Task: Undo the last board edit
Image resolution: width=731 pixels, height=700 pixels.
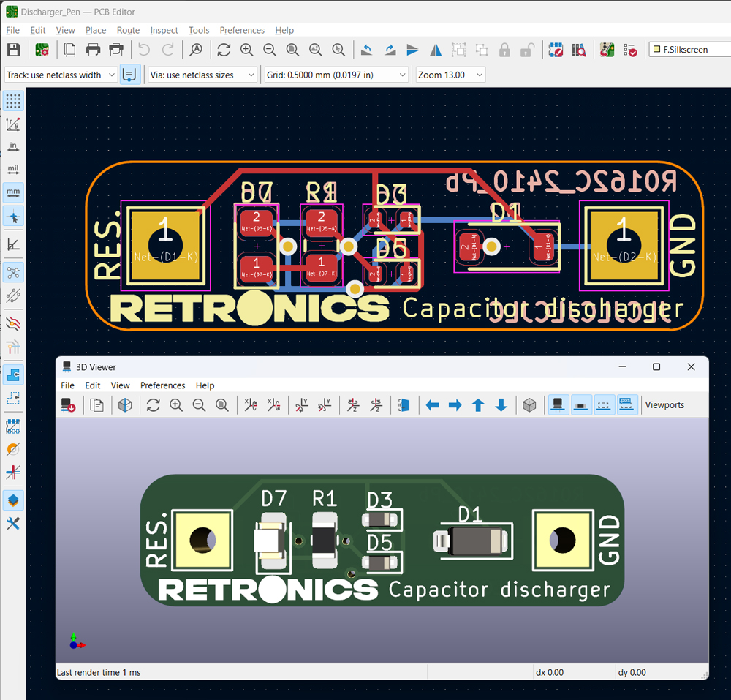Action: [145, 50]
